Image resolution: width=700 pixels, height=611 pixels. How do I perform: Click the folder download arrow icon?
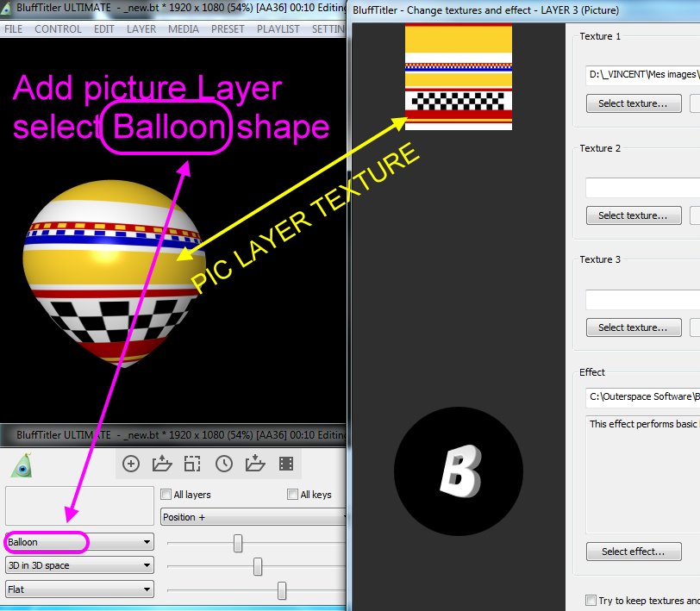click(x=255, y=464)
